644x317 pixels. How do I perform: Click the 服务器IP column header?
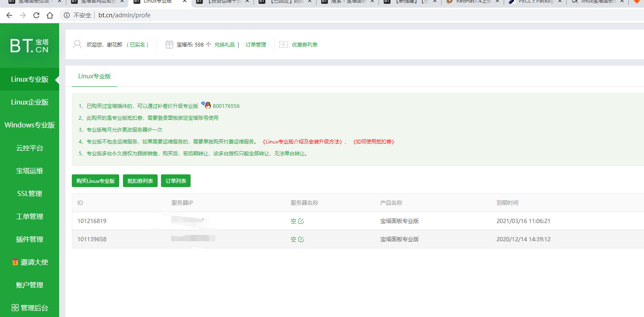182,203
